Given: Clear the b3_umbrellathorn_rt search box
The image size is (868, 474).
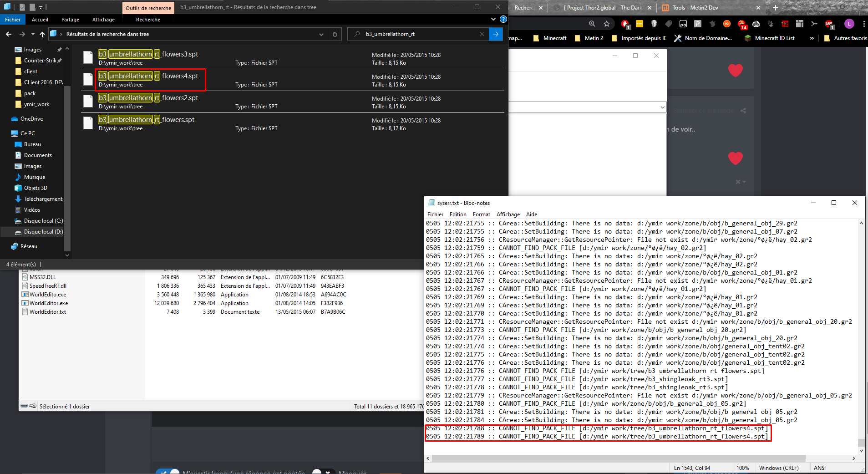Looking at the screenshot, I should [482, 34].
